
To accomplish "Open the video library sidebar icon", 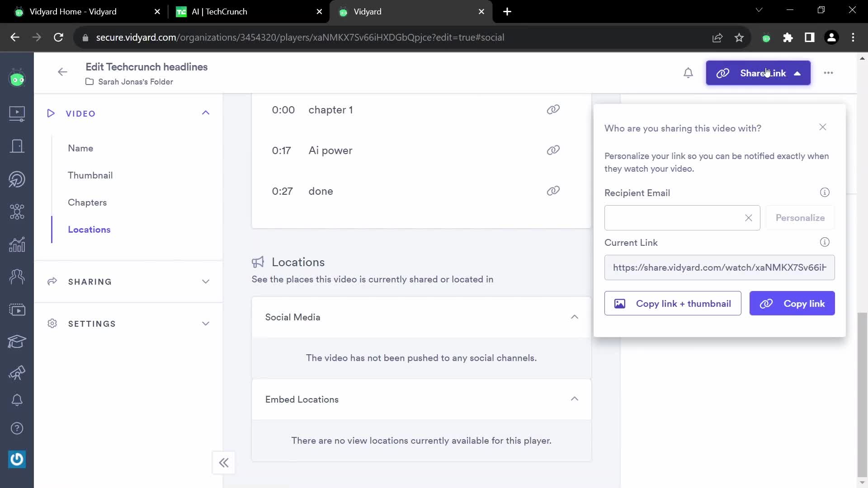I will (x=17, y=113).
